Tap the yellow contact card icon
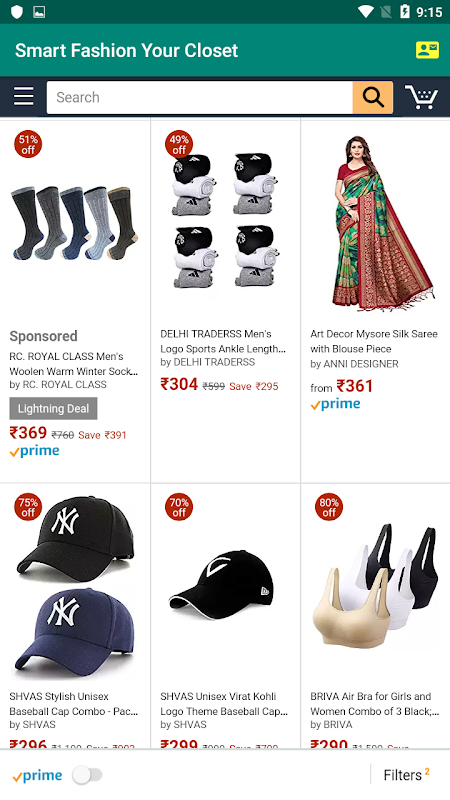 (x=427, y=50)
